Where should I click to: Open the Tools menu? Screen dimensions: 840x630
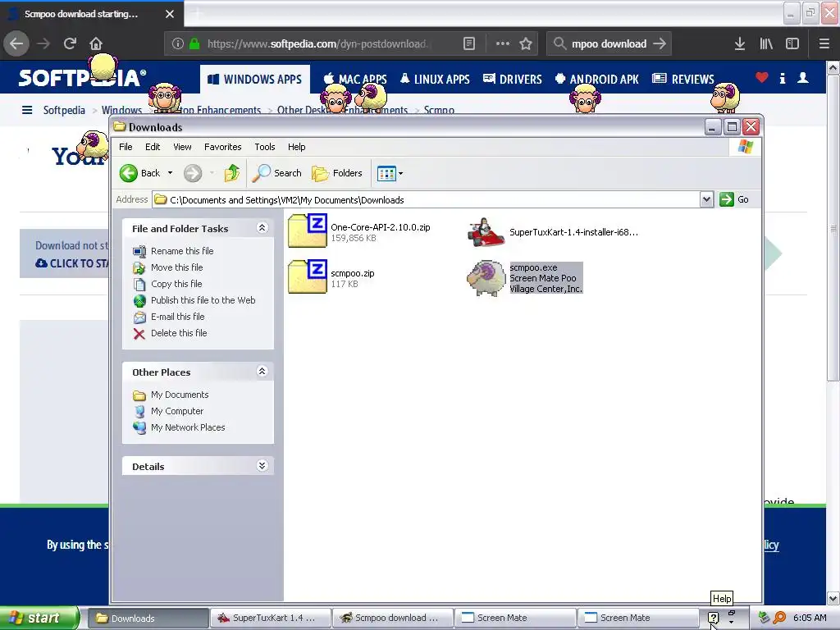pos(265,147)
